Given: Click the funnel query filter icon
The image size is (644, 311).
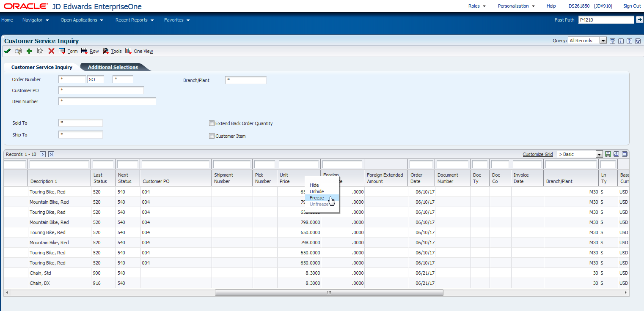Looking at the screenshot, I should 612,41.
